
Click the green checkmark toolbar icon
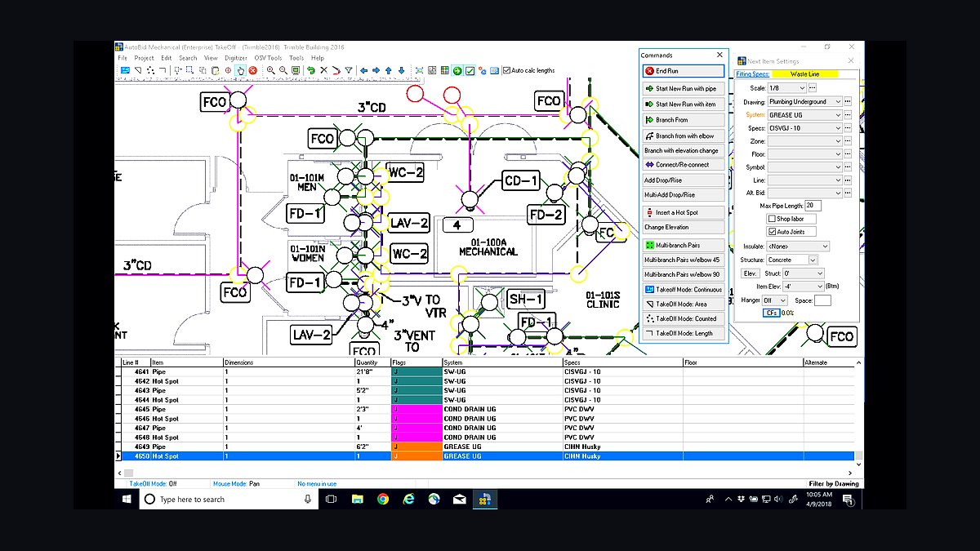coord(469,70)
